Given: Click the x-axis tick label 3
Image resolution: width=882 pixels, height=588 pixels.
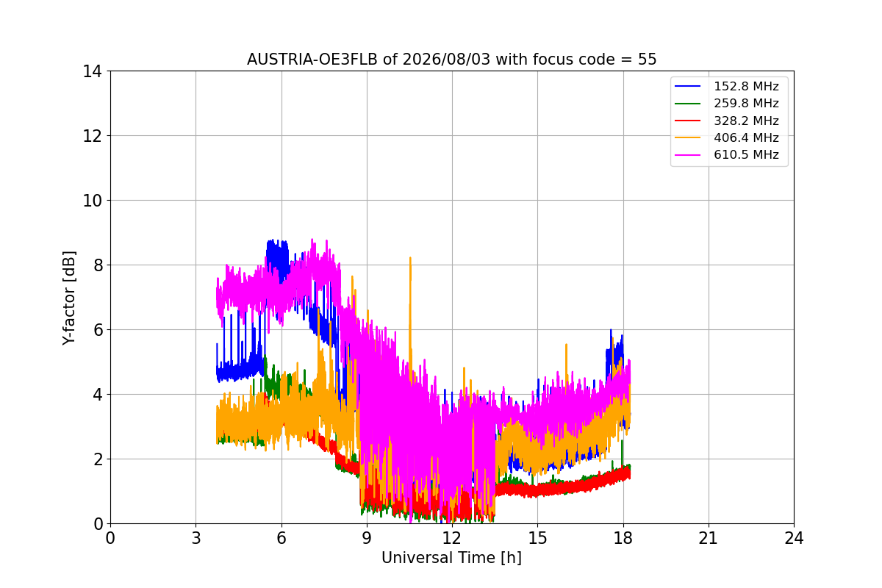Looking at the screenshot, I should pos(196,538).
